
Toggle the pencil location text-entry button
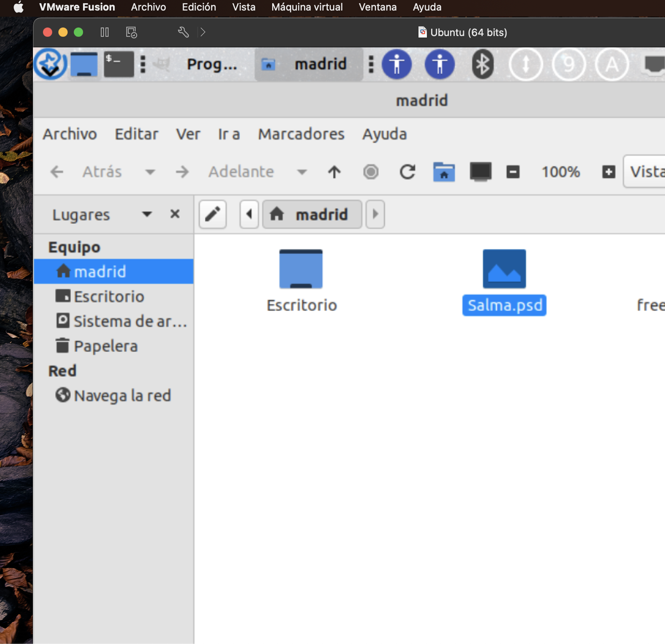(213, 215)
